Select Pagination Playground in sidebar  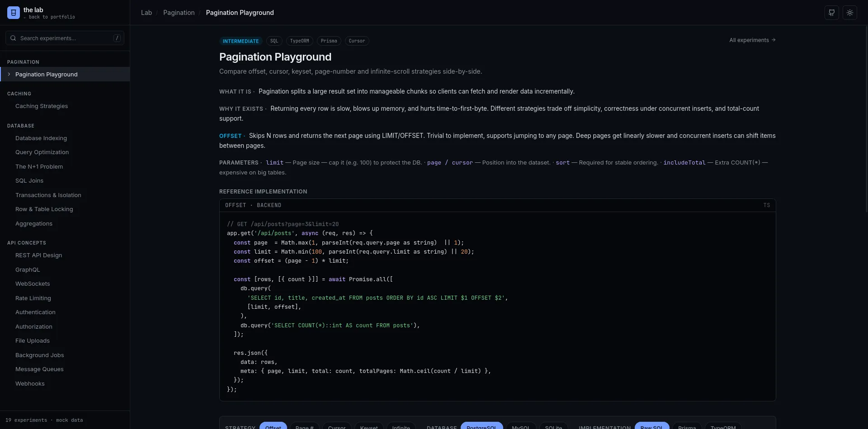[x=65, y=74]
